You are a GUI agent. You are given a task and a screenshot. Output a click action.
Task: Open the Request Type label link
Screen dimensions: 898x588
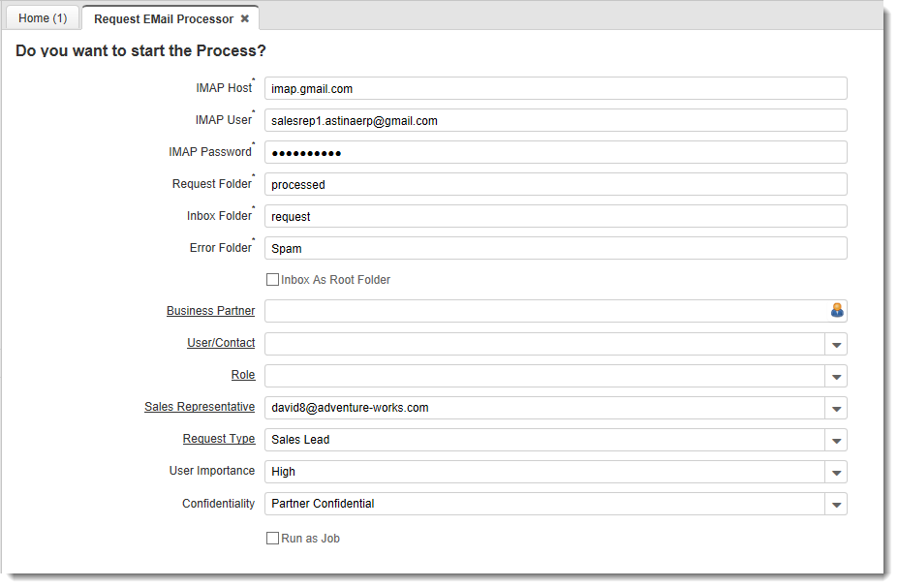click(219, 439)
